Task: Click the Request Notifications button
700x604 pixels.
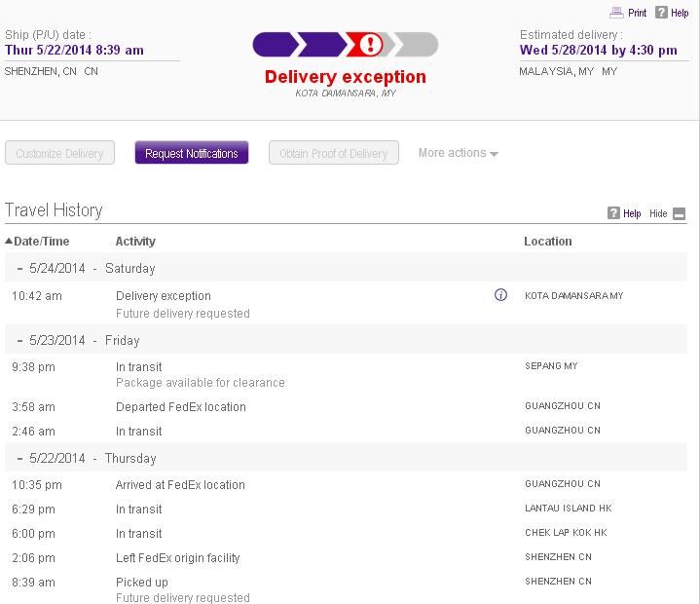Action: [192, 153]
